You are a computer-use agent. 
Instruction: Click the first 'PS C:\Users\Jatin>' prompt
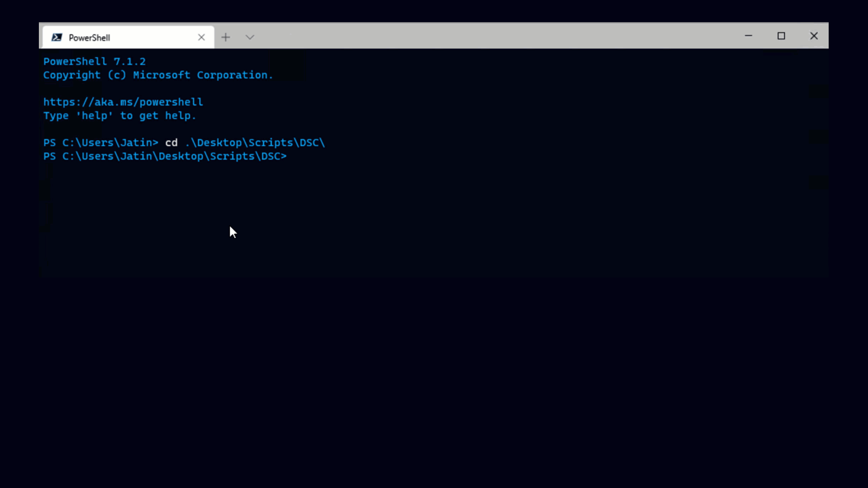pos(100,143)
